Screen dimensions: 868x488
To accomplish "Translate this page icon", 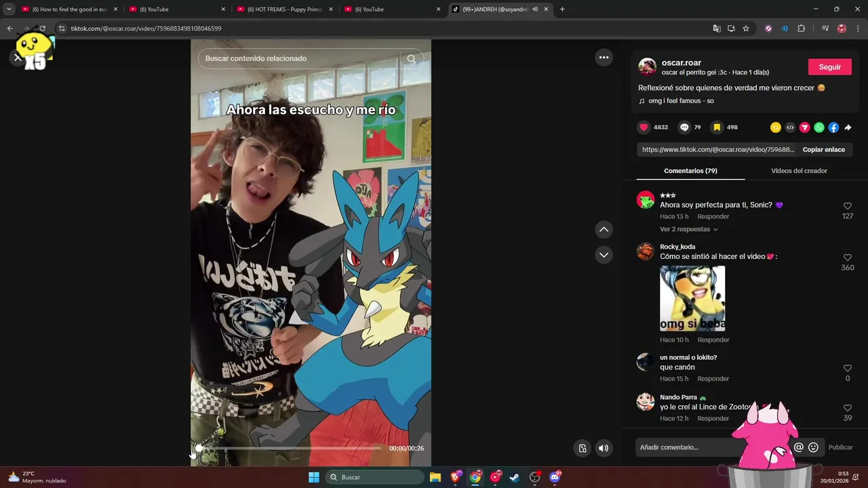I will [x=717, y=28].
